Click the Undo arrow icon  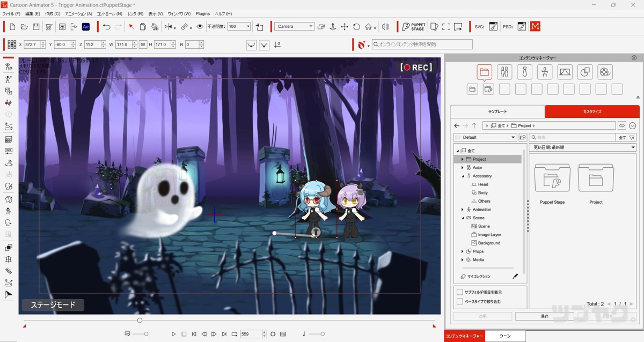[106, 26]
